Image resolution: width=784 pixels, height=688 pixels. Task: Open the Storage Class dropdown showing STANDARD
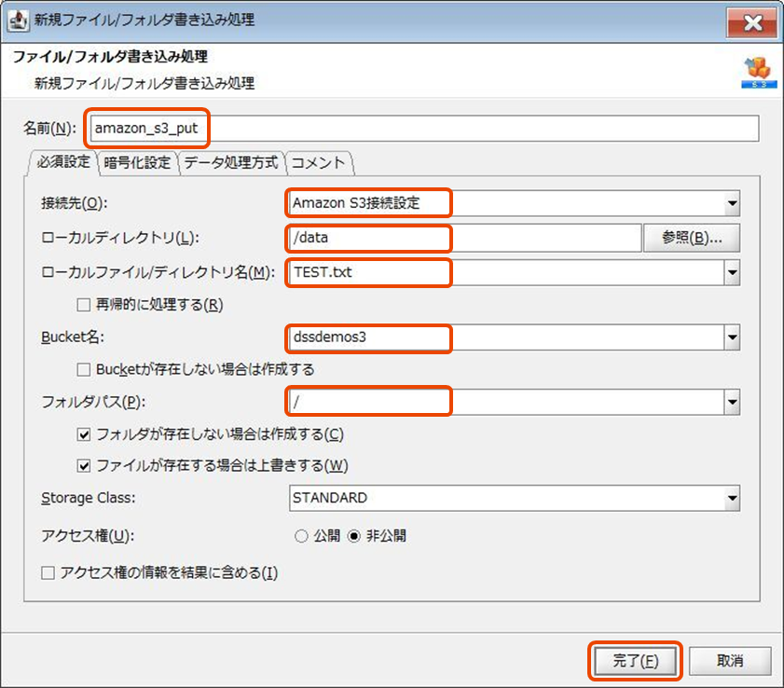(x=515, y=498)
